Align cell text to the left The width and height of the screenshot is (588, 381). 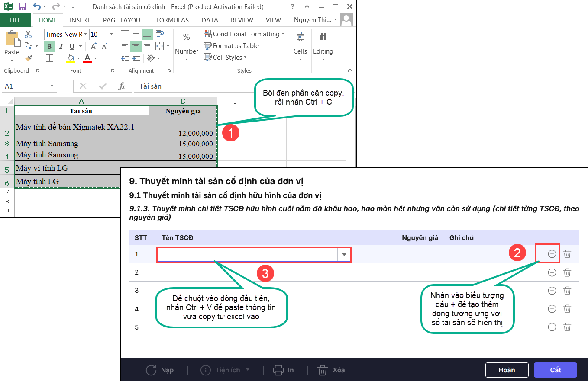tap(125, 46)
